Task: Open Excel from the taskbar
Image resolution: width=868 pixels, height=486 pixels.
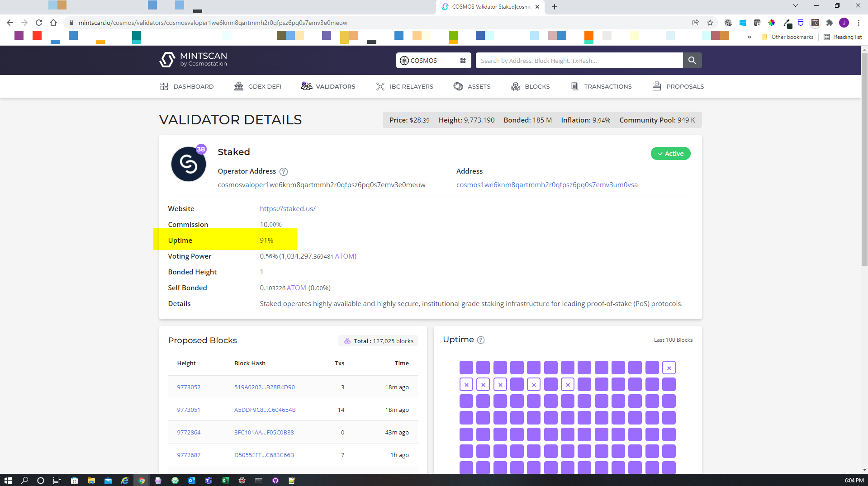Action: [225, 481]
